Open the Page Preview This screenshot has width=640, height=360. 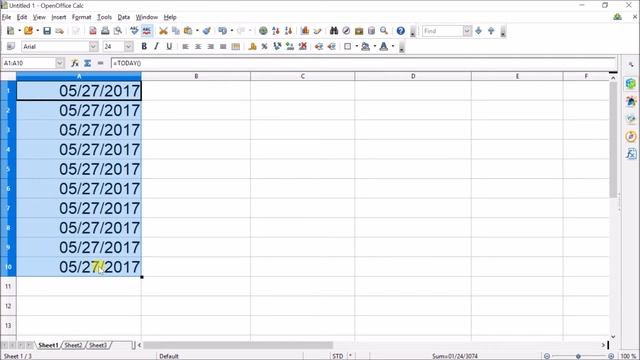(x=118, y=31)
